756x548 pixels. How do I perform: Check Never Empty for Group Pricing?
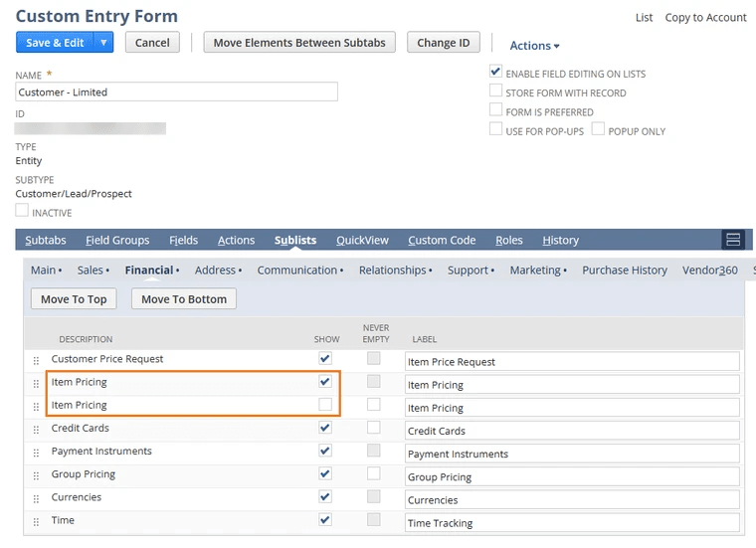[x=374, y=473]
